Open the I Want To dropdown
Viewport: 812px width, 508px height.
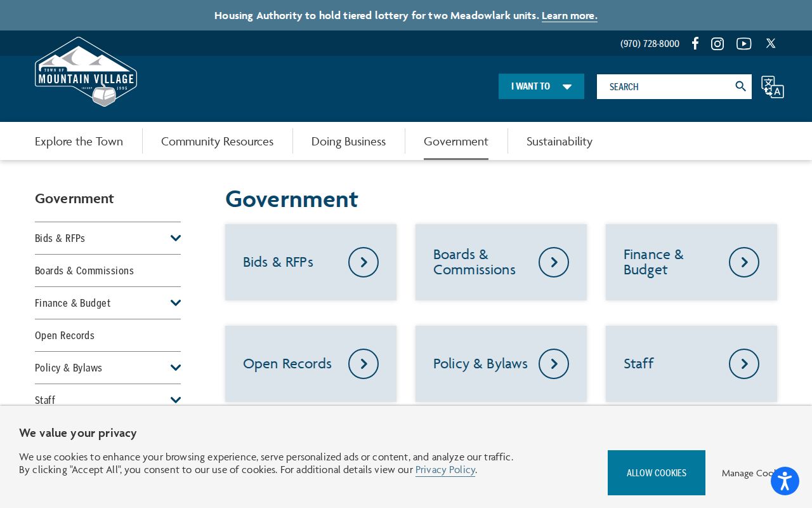(541, 86)
